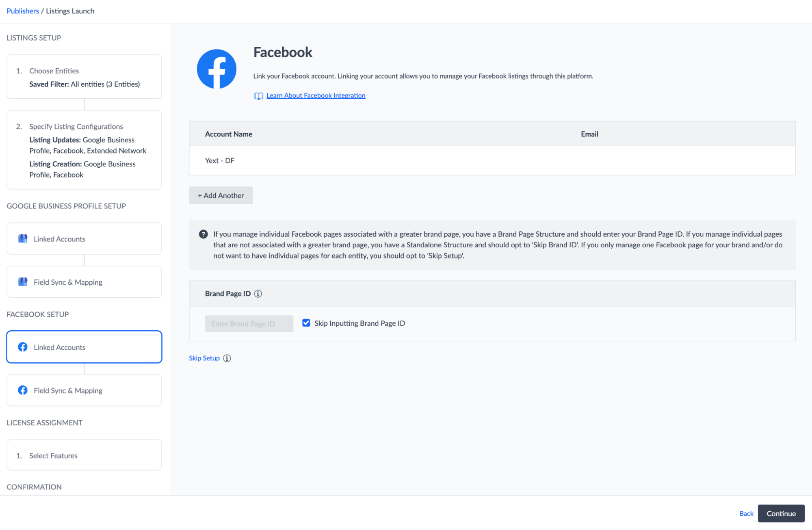This screenshot has height=530, width=812.
Task: Click the Continue button
Action: tap(781, 513)
